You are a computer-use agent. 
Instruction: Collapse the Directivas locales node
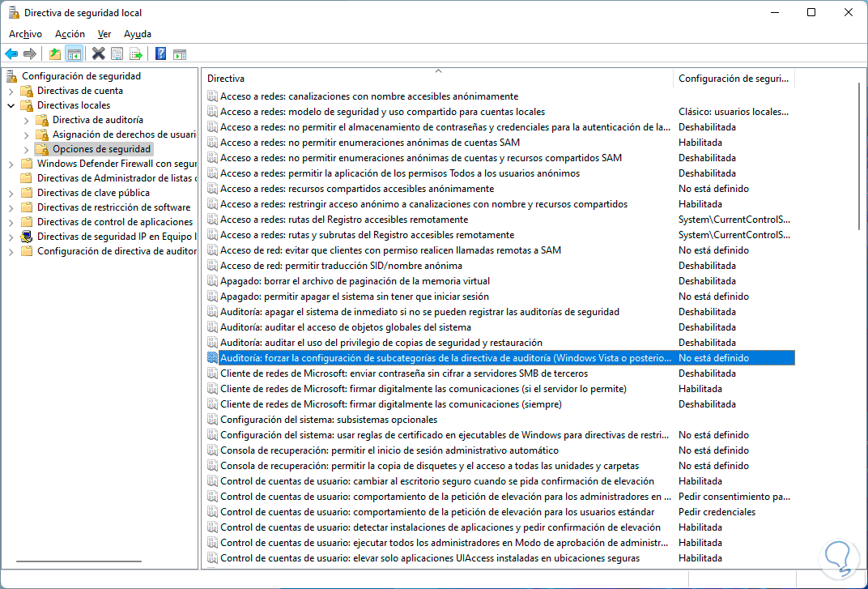(x=11, y=105)
